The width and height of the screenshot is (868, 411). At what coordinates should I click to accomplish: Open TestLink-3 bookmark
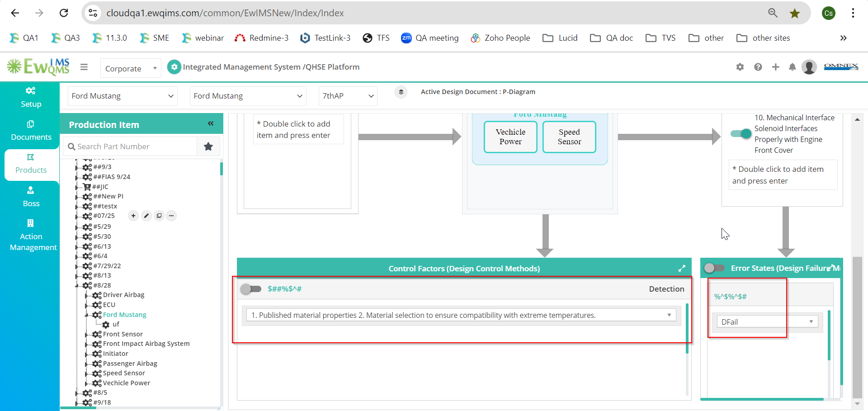[x=325, y=38]
